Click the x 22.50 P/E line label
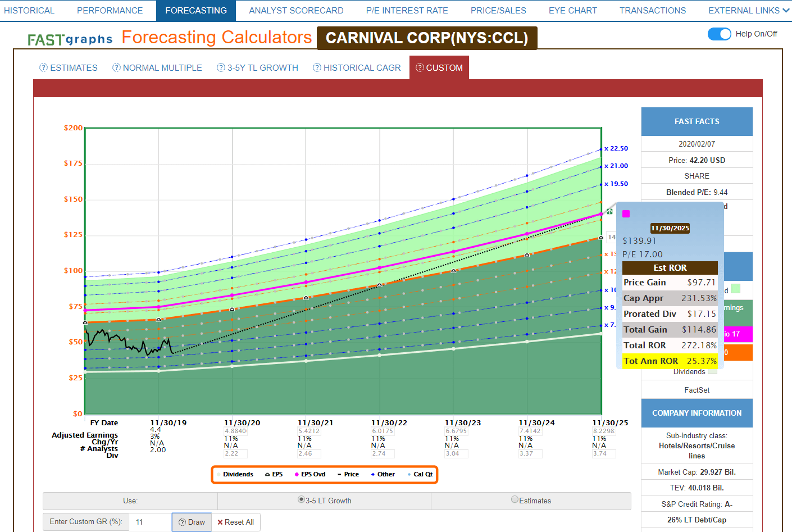Viewport: 792px width, 532px height. click(x=616, y=149)
